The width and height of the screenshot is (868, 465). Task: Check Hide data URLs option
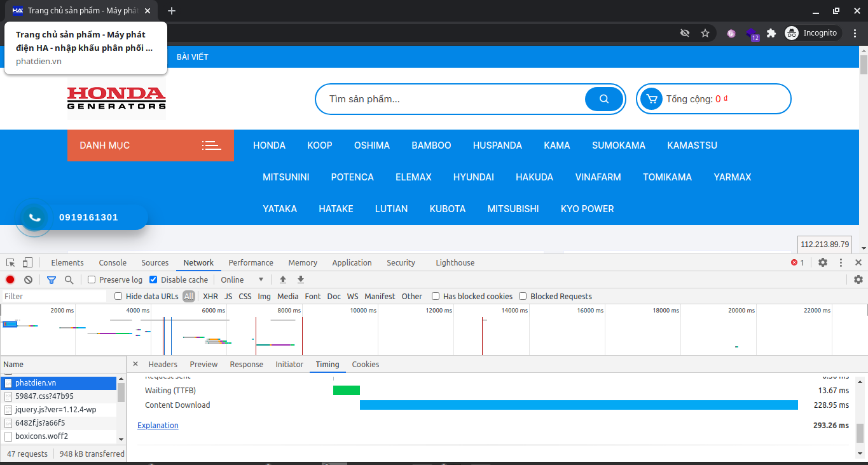coord(118,296)
